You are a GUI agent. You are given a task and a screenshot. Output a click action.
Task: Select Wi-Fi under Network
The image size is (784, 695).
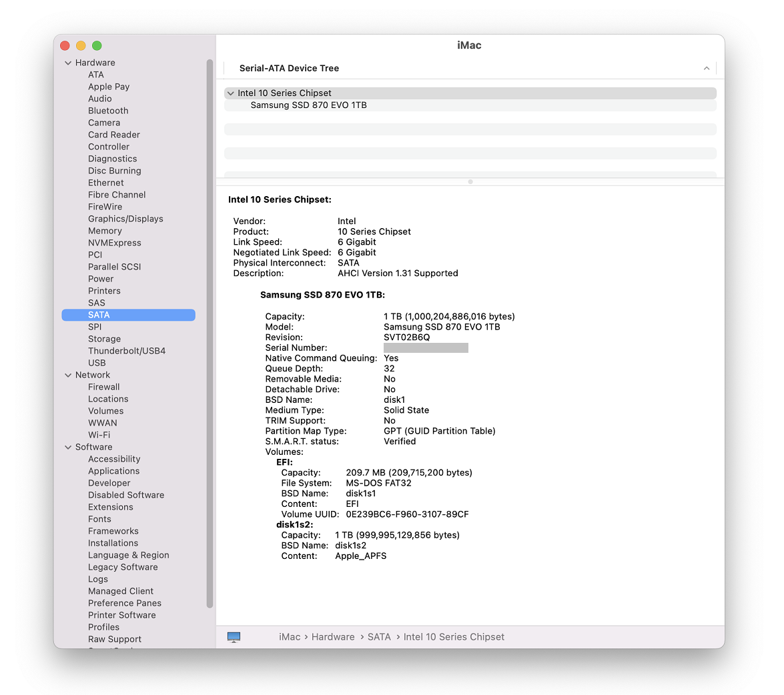point(99,435)
